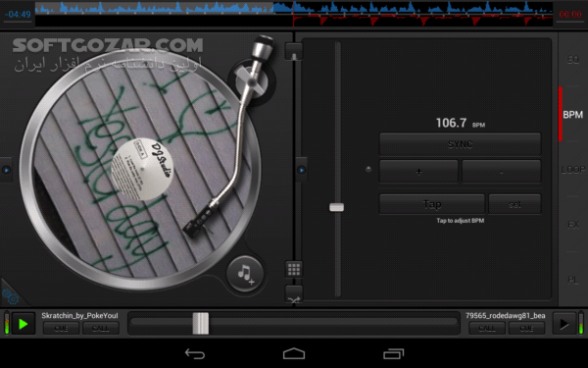Decrease BPM with the minus button

[x=502, y=171]
